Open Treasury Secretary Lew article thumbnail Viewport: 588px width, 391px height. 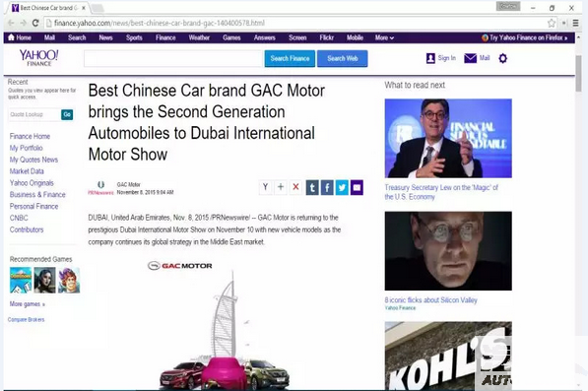[448, 138]
